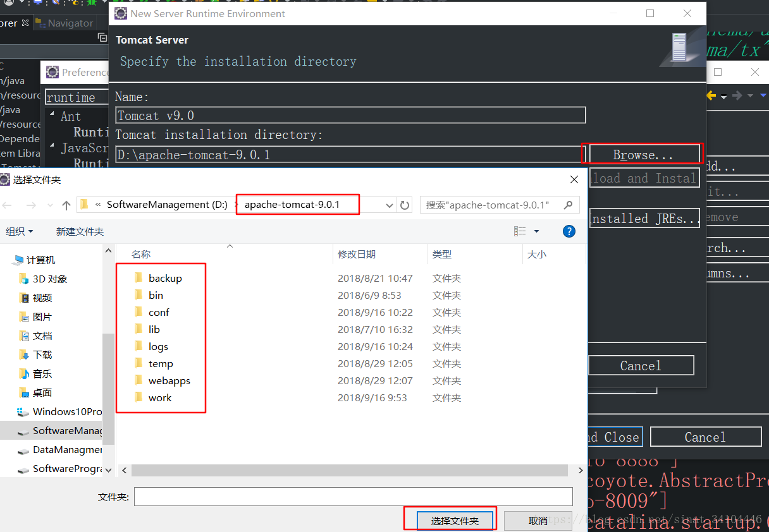
Task: Click date 2018/8/21 10:47 of backup
Action: point(375,278)
